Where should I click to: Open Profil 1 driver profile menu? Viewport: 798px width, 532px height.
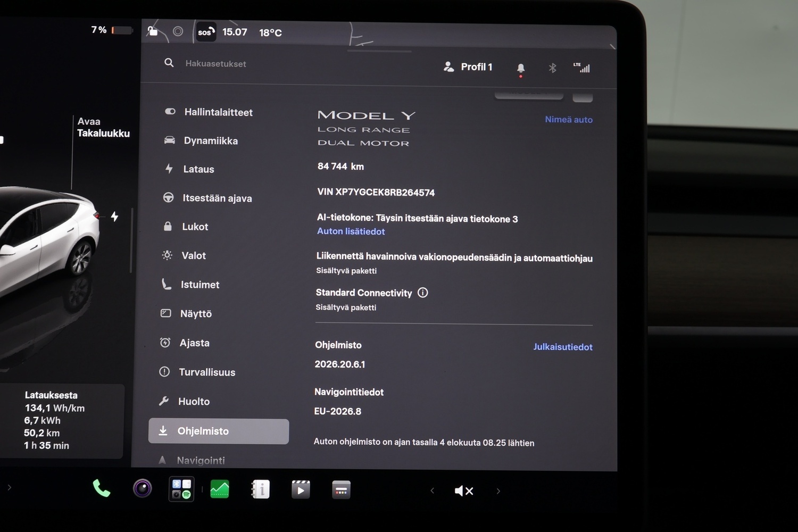(468, 67)
